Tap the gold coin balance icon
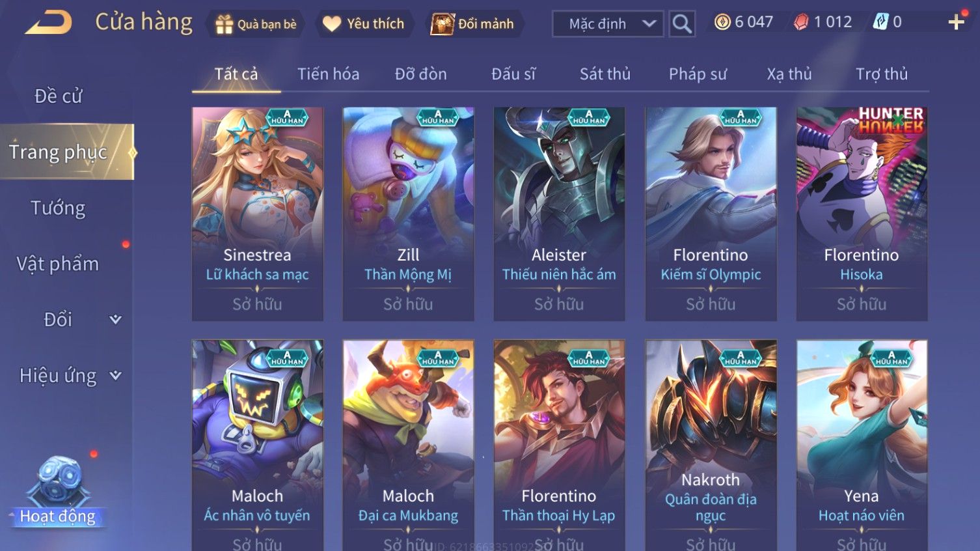980x551 pixels. click(722, 22)
